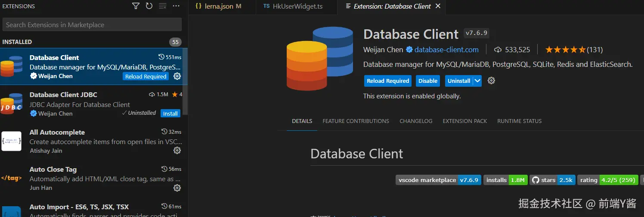Disable the Database Client extension
The height and width of the screenshot is (217, 644).
[428, 81]
